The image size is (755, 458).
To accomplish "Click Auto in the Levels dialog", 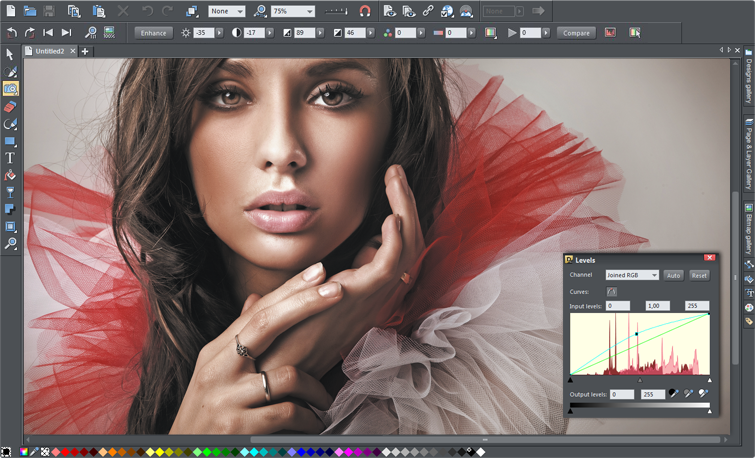I will tap(674, 275).
